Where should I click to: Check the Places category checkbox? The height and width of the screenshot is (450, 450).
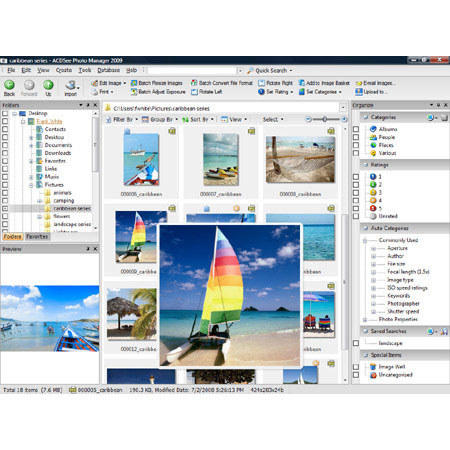coord(356,145)
